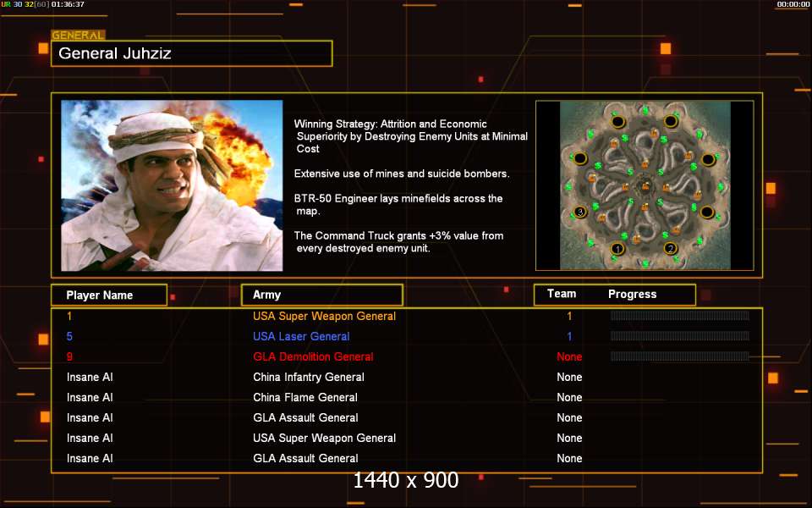
Task: Click the 'Winning Strategy: Attrition and Economic' text
Action: pos(391,124)
